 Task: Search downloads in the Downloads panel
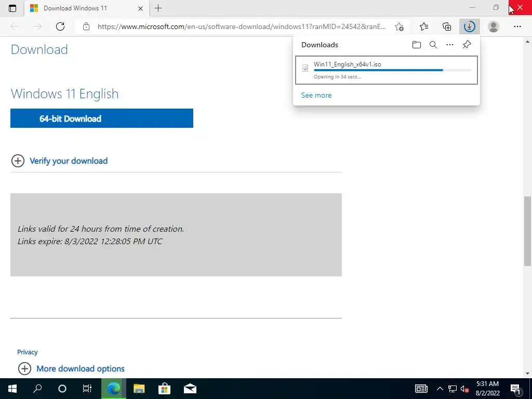pyautogui.click(x=433, y=45)
